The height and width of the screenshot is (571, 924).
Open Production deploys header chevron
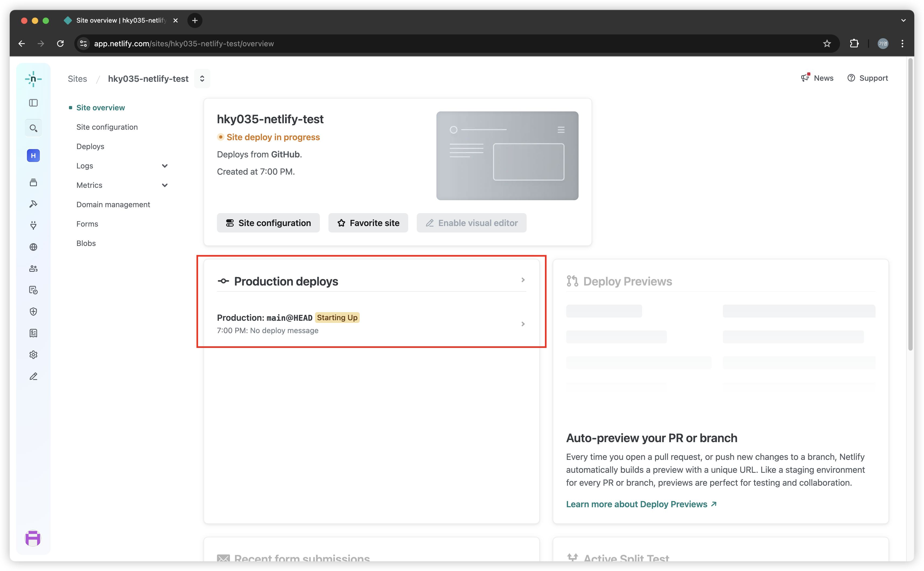coord(523,280)
